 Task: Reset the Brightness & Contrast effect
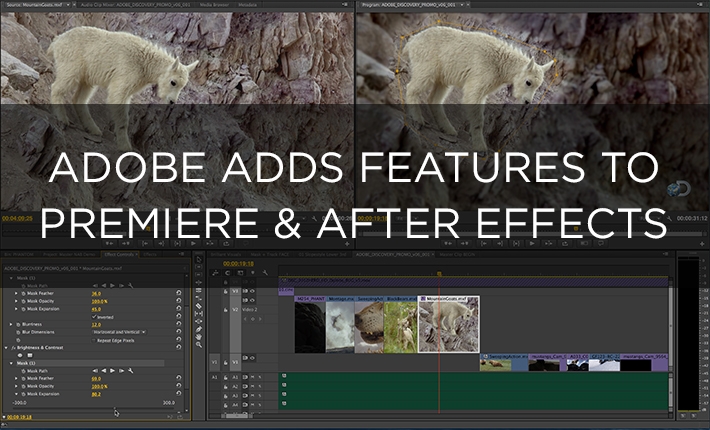coord(179,348)
